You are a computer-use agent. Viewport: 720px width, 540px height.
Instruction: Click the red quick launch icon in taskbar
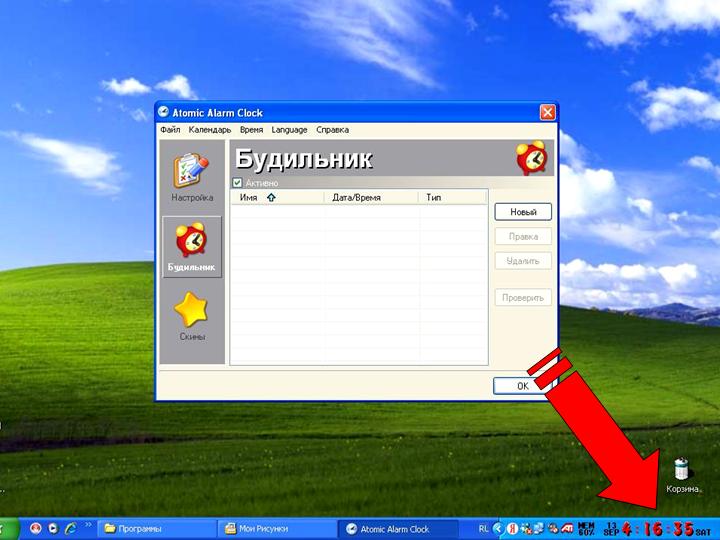tap(36, 529)
